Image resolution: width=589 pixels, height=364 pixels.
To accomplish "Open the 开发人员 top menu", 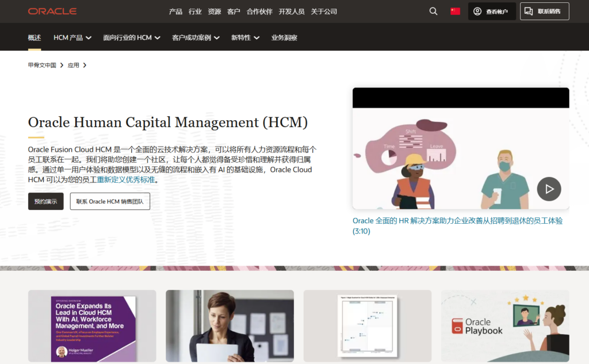I will pos(291,12).
